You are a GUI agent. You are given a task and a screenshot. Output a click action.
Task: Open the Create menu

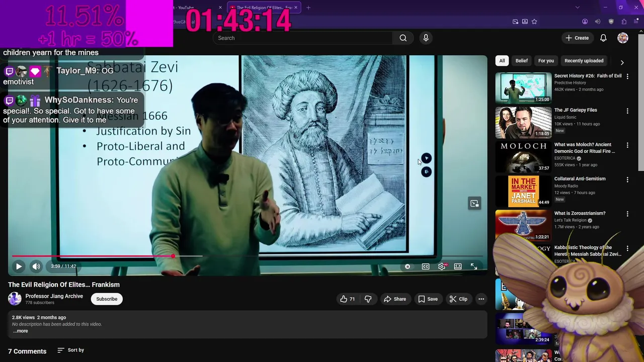[x=577, y=38]
